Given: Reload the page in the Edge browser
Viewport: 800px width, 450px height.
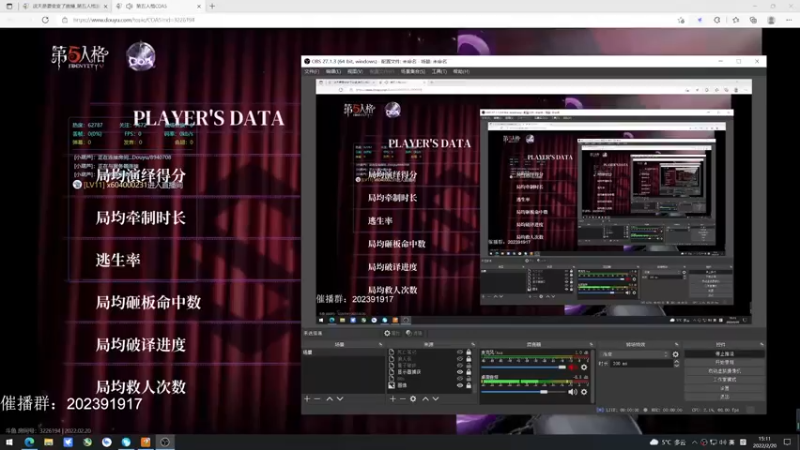Looking at the screenshot, I should [45, 20].
